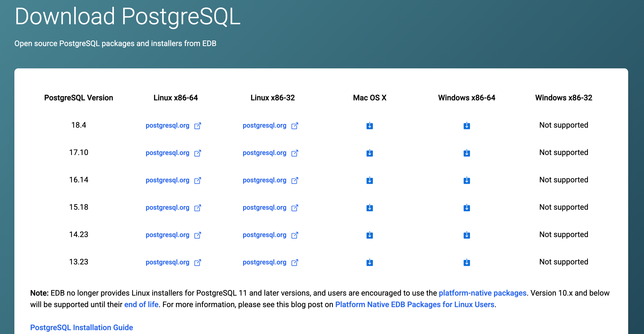Click the Windows x86-32 column header
The height and width of the screenshot is (334, 644).
click(563, 98)
